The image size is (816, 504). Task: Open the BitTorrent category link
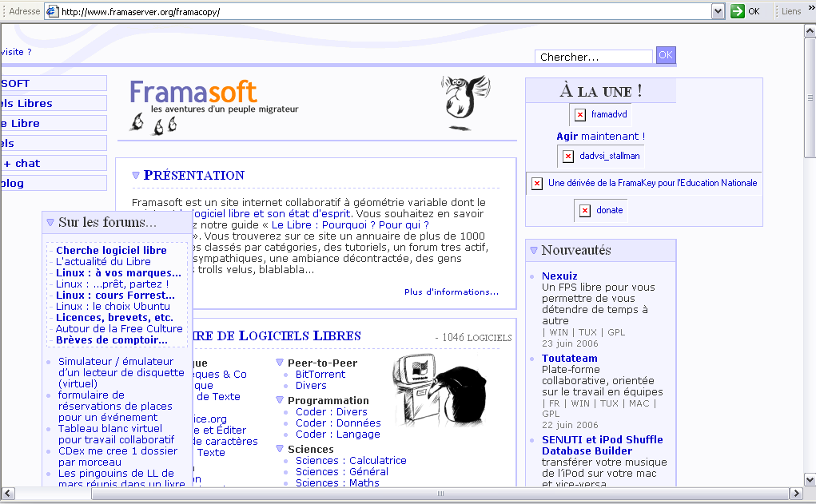[x=320, y=374]
